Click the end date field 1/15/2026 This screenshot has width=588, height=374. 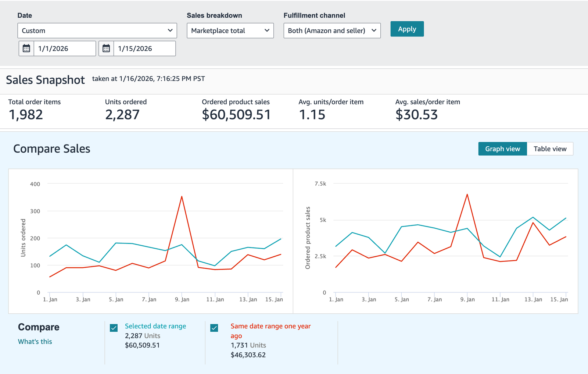144,49
